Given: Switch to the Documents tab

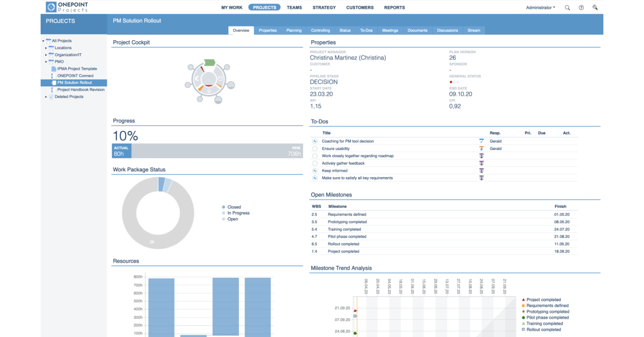Looking at the screenshot, I should [418, 30].
